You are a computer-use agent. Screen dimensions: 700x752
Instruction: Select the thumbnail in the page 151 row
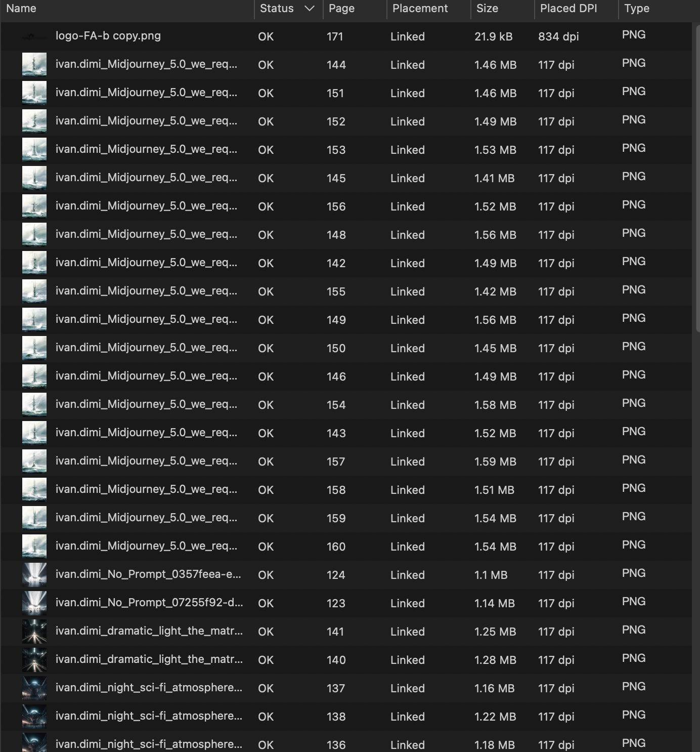pos(34,93)
